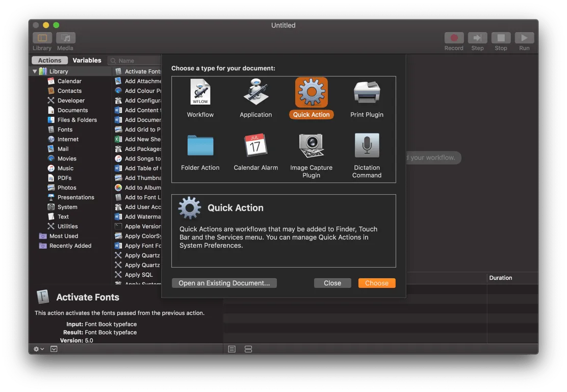The height and width of the screenshot is (392, 567).
Task: Open the Recently Added smart folder
Action: 70,246
